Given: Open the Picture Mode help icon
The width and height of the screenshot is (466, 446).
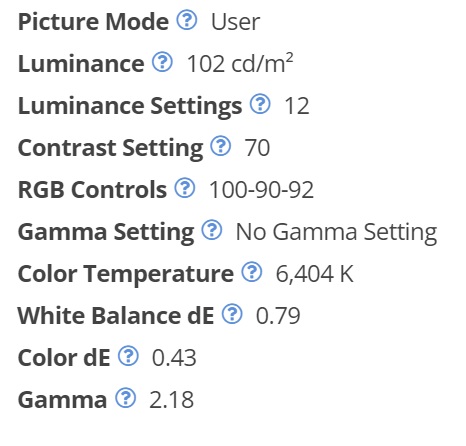Looking at the screenshot, I should click(187, 20).
